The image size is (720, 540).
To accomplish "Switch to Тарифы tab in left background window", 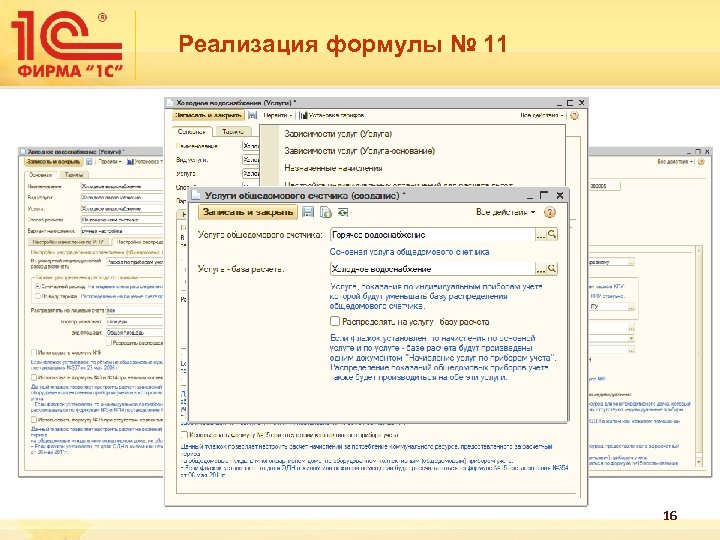I will pos(74,175).
